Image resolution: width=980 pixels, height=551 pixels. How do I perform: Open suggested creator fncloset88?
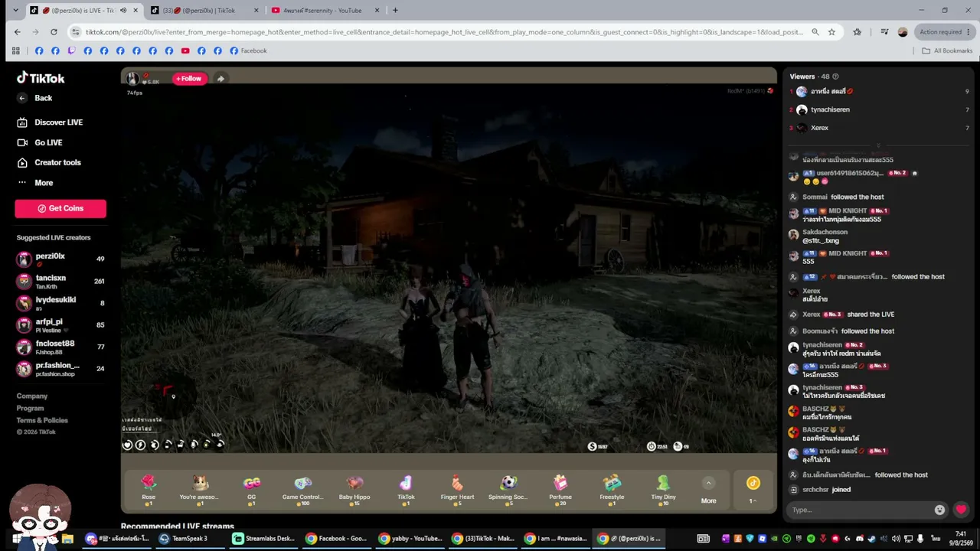tap(60, 347)
